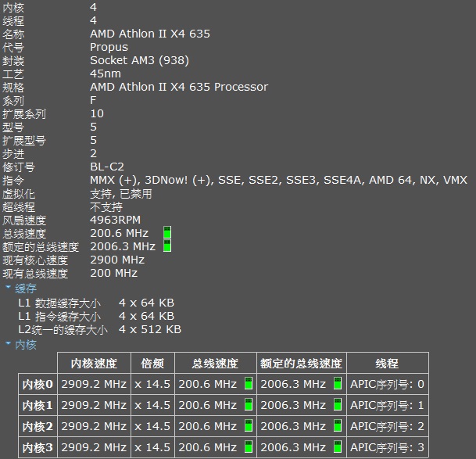The image size is (476, 459).
Task: Click the bus speed graph icon in 内核2 row
Action: click(x=249, y=425)
